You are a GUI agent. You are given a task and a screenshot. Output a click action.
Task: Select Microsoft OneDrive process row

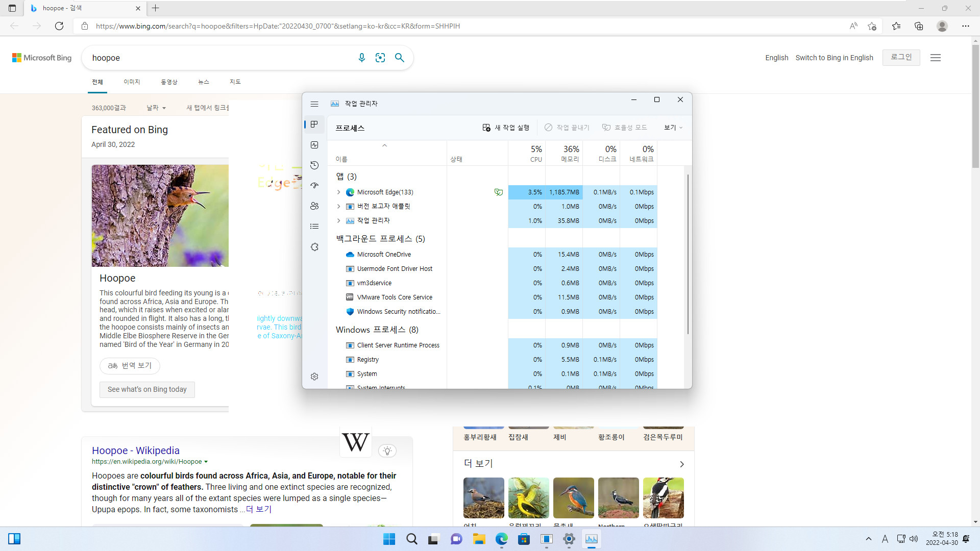coord(493,255)
